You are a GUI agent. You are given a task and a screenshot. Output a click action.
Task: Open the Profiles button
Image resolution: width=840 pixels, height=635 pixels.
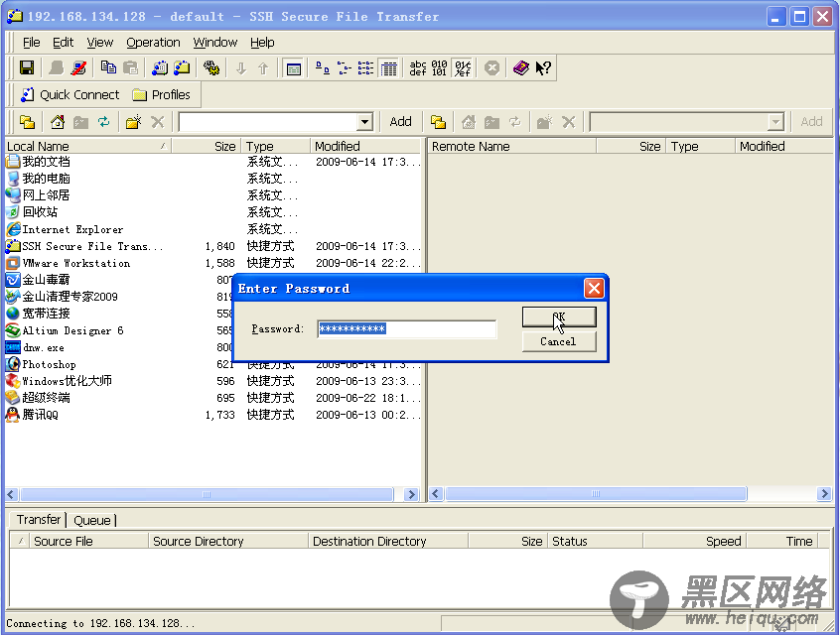[162, 95]
